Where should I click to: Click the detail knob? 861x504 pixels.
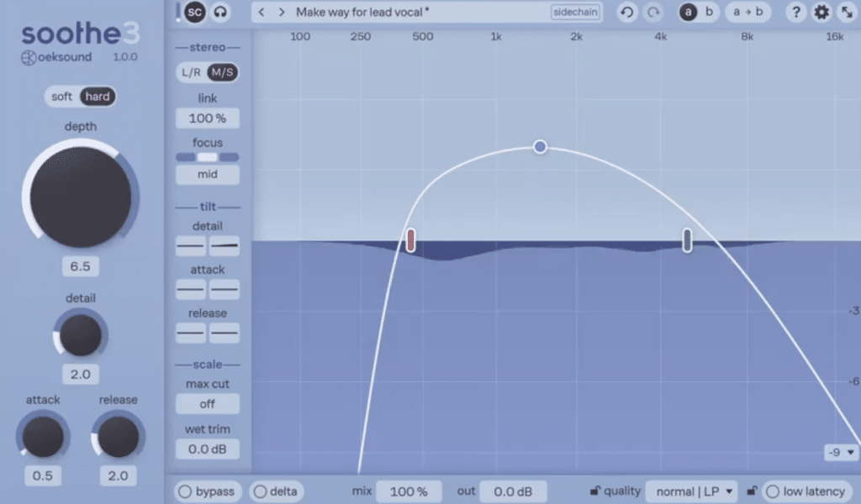(x=80, y=334)
